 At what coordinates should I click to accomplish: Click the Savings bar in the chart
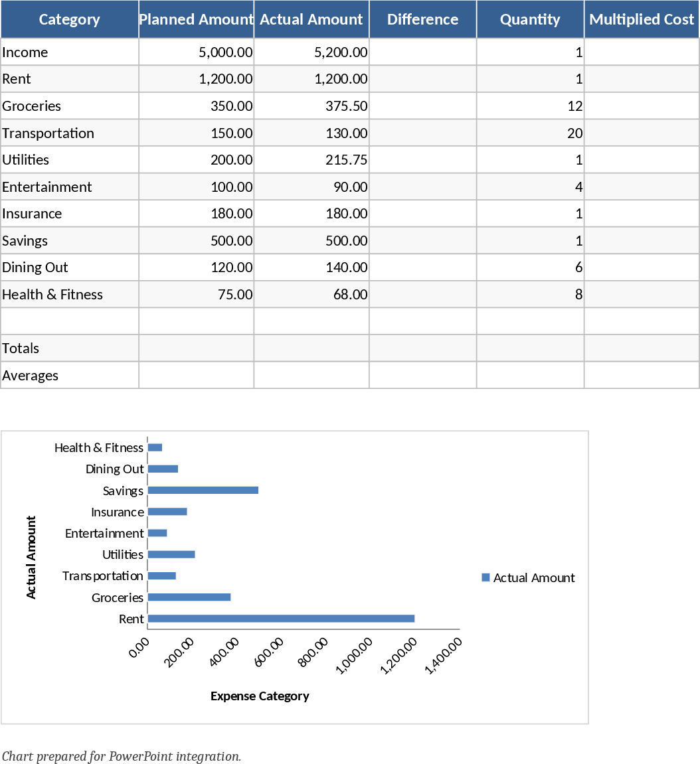point(203,491)
